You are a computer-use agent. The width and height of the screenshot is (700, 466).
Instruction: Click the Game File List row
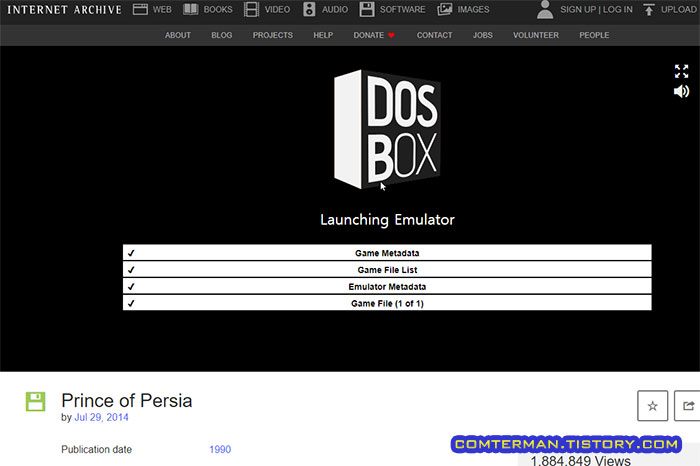tap(387, 270)
